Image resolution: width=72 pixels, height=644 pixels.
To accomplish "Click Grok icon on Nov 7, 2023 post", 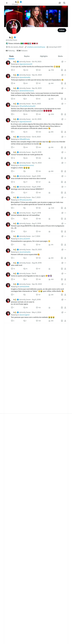I will [x=62, y=197].
